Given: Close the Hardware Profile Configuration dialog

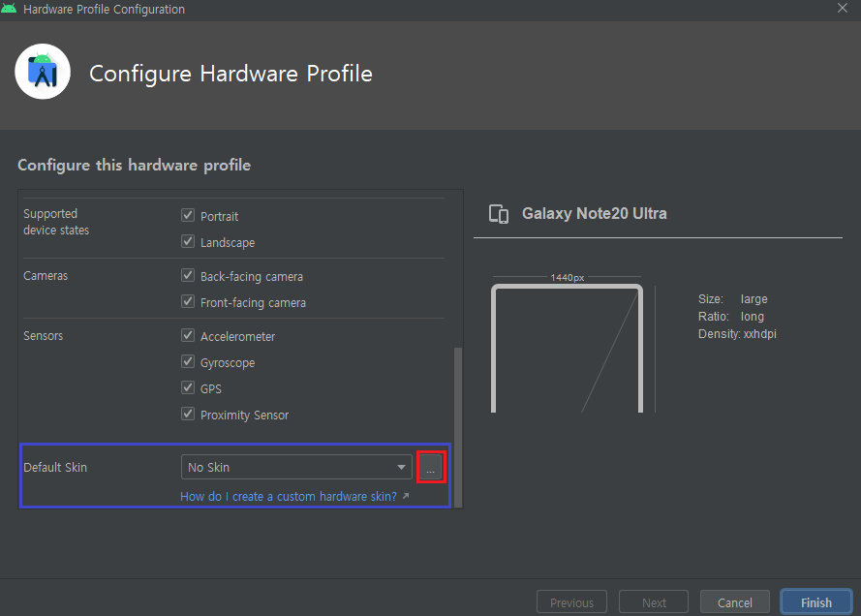Looking at the screenshot, I should click(843, 9).
